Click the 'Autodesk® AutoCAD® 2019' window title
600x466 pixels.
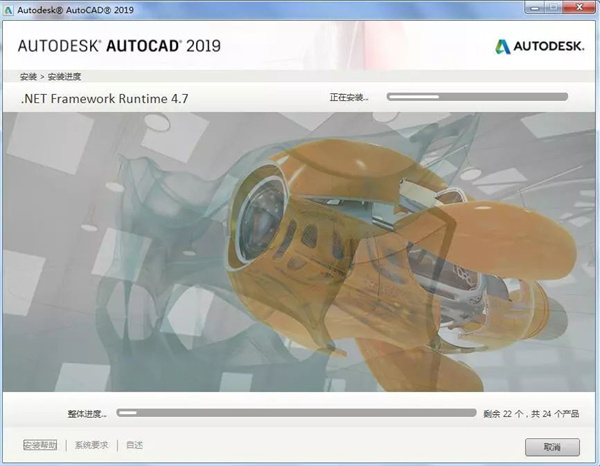(75, 10)
